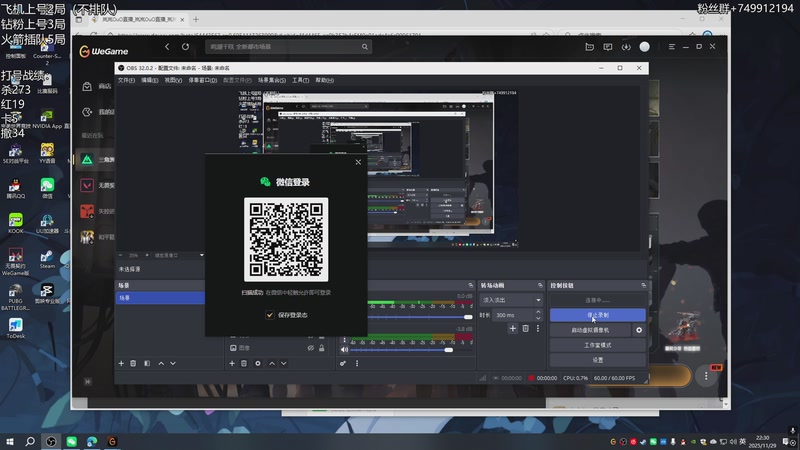Open the WeGame messages icon
The width and height of the screenshot is (800, 450).
click(608, 47)
